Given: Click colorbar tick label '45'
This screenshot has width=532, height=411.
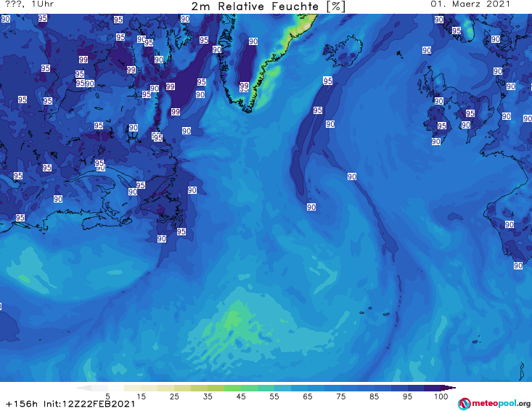Looking at the screenshot, I should pos(240,396).
